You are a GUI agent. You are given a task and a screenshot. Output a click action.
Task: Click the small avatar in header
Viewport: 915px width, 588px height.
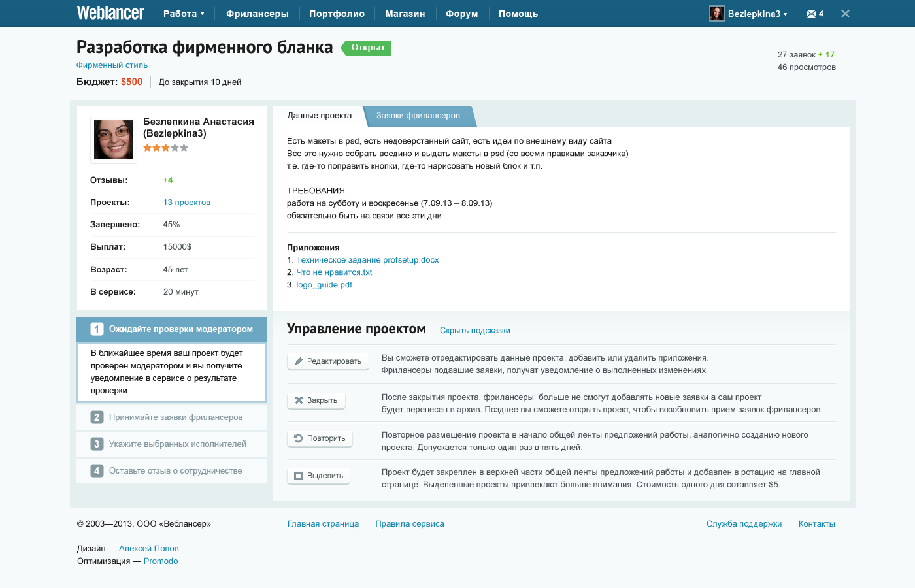(717, 14)
